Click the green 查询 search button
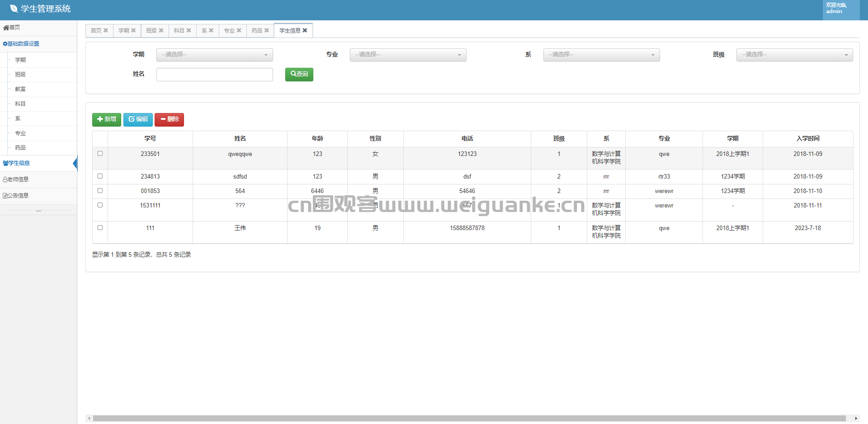This screenshot has width=868, height=424. pyautogui.click(x=299, y=74)
